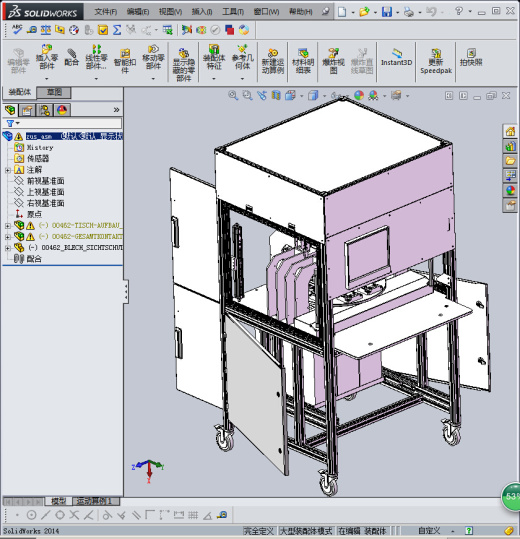The image size is (520, 539).
Task: Click the Zoom to Fit magnifier icon
Action: (x=233, y=95)
